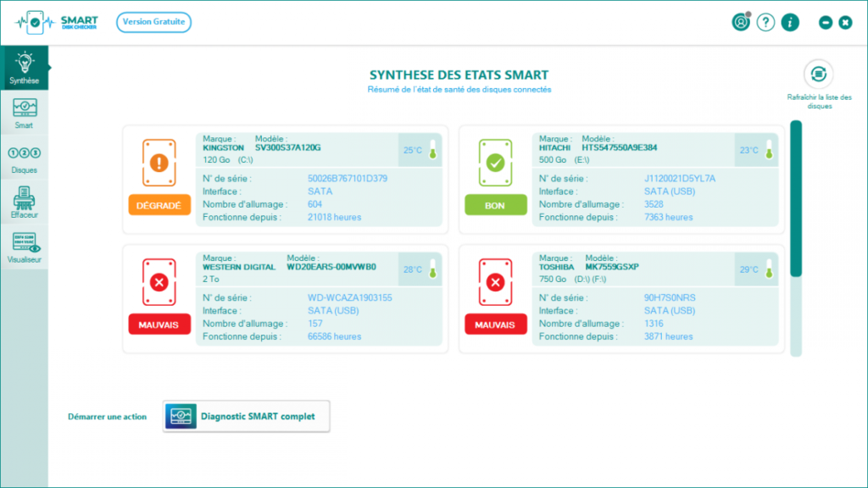This screenshot has width=868, height=488.
Task: Click the 66586 heures value
Action: point(334,336)
